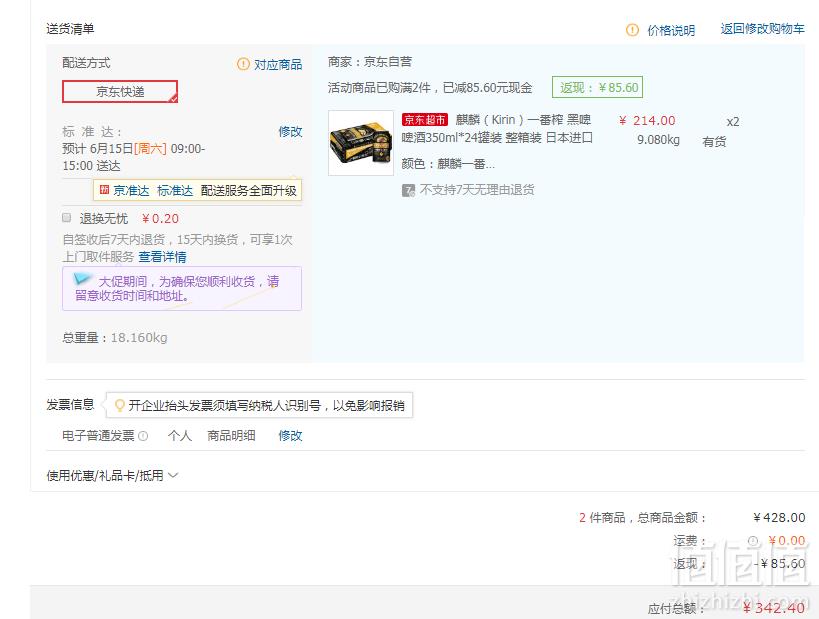This screenshot has width=819, height=619.
Task: Click the 有货 stock status text
Action: point(714,142)
